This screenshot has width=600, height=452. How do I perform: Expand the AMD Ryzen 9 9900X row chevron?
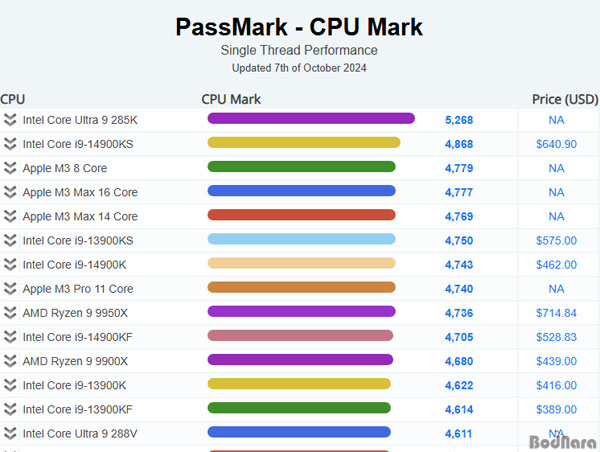pyautogui.click(x=10, y=361)
